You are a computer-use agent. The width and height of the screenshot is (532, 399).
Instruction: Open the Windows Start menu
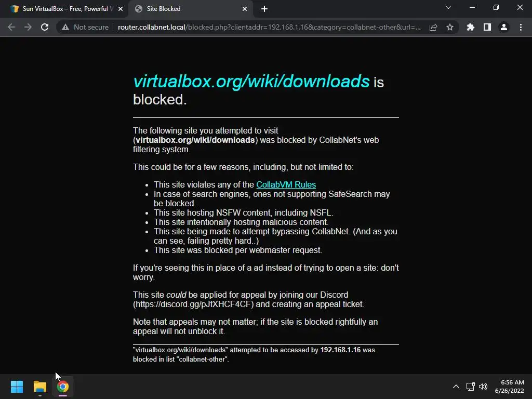tap(17, 387)
